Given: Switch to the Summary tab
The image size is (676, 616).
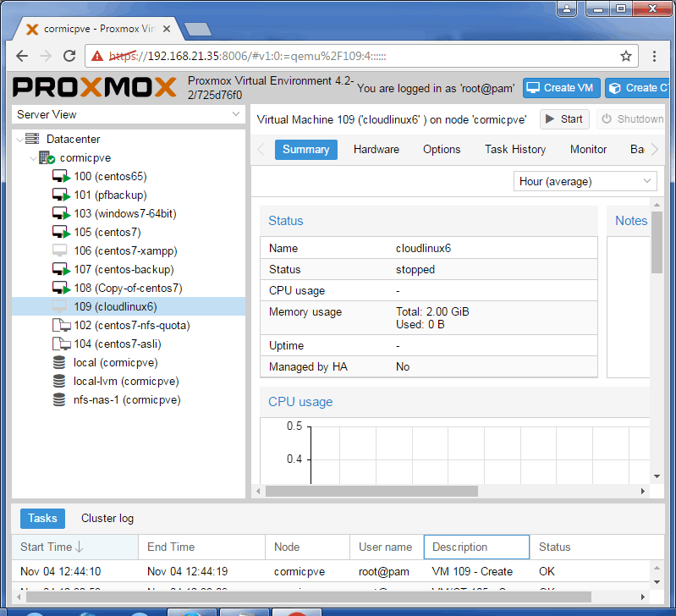Looking at the screenshot, I should 305,150.
